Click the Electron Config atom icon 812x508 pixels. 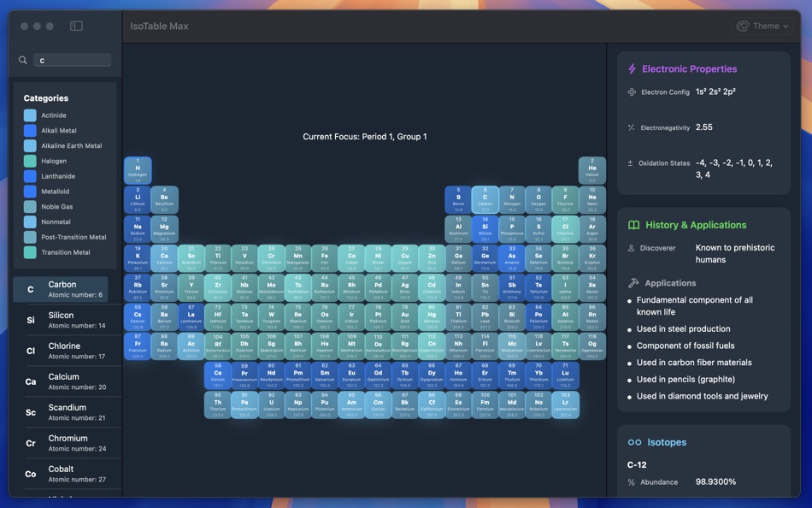(x=631, y=91)
